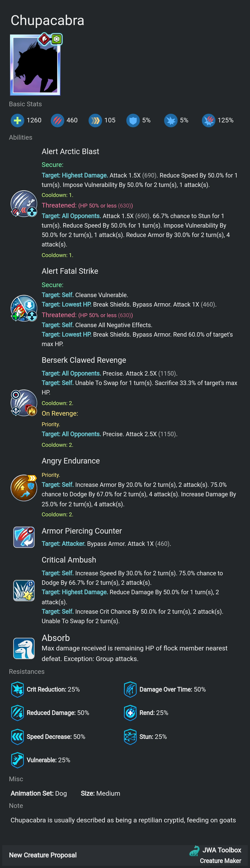Click the JWA Toolbox Creature Maker logo
This screenshot has width=250, height=868.
click(215, 855)
